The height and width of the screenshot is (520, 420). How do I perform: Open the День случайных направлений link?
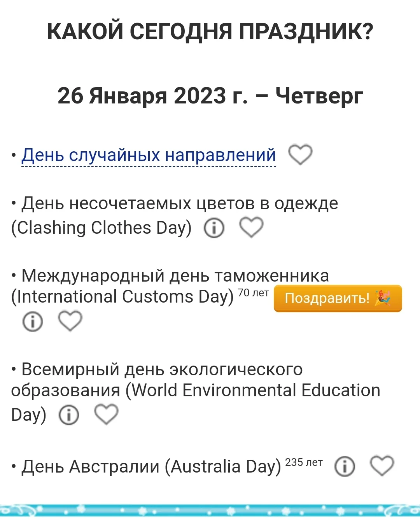pos(149,155)
